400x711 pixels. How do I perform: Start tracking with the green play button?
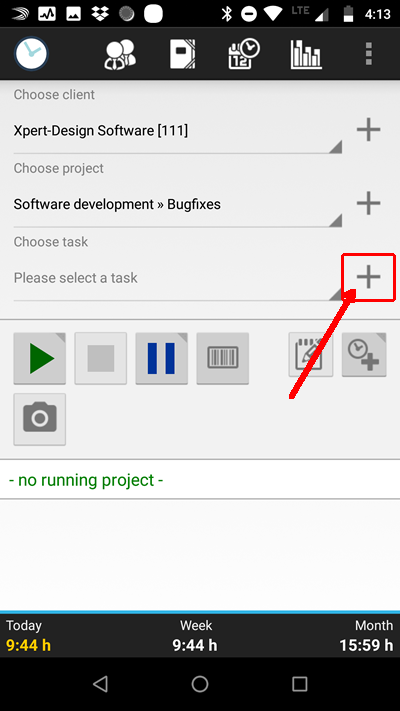40,358
